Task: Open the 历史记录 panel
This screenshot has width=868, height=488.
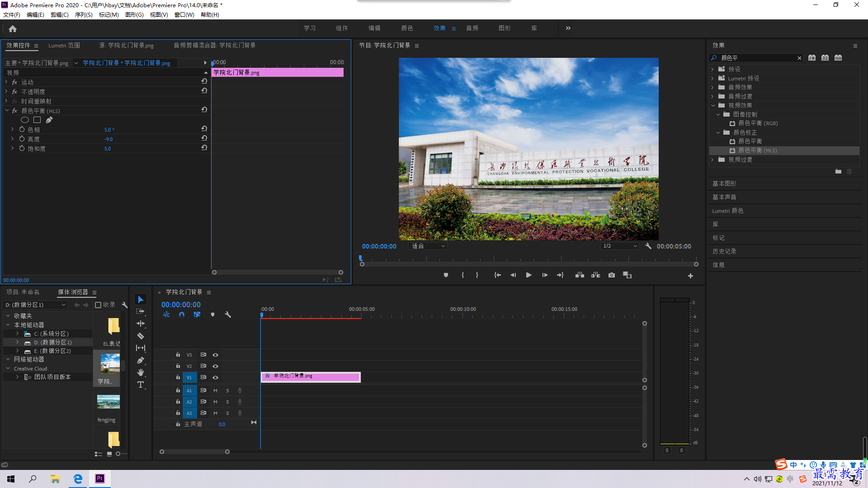Action: (724, 251)
